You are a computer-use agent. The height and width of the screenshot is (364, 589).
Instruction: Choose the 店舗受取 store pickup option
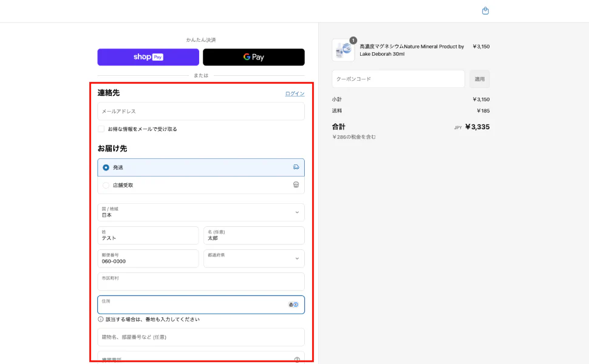pyautogui.click(x=106, y=185)
